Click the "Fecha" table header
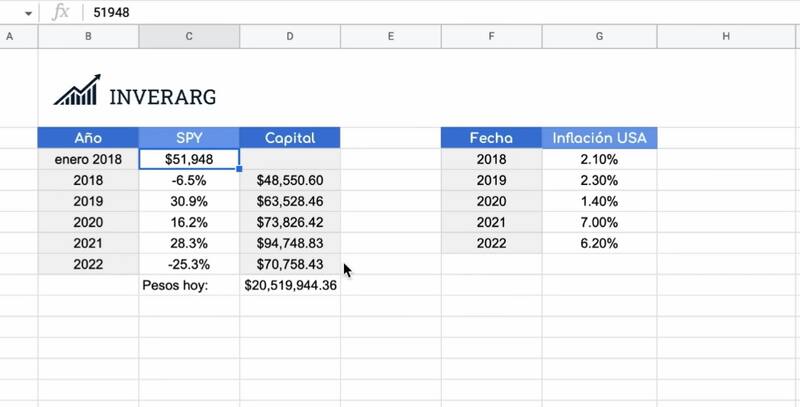 491,138
